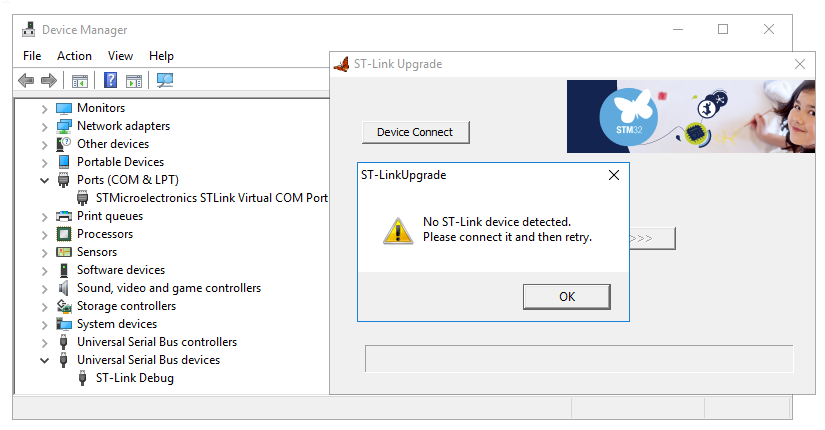This screenshot has height=430, width=825.
Task: Click the ST-Link Debug device icon
Action: [83, 378]
